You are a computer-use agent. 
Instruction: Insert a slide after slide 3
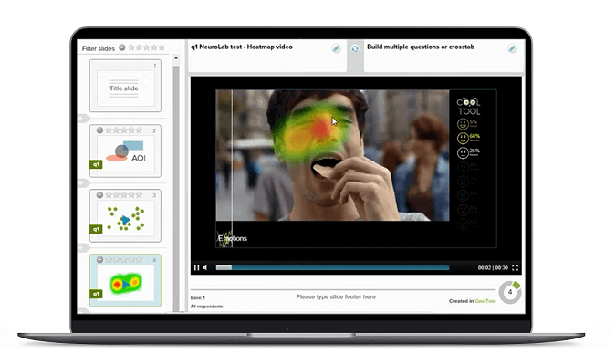(x=83, y=247)
